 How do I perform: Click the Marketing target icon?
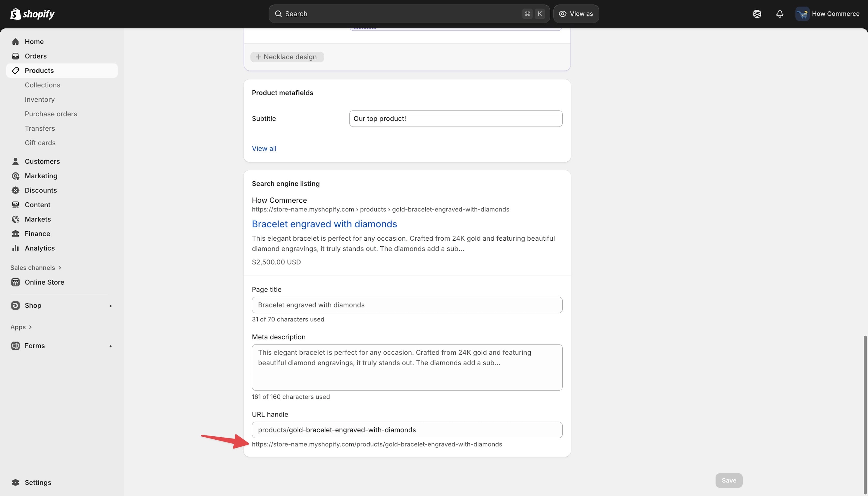(15, 176)
